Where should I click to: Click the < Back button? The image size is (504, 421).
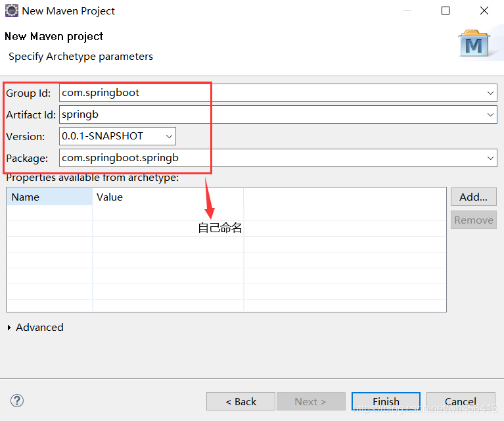click(x=241, y=401)
